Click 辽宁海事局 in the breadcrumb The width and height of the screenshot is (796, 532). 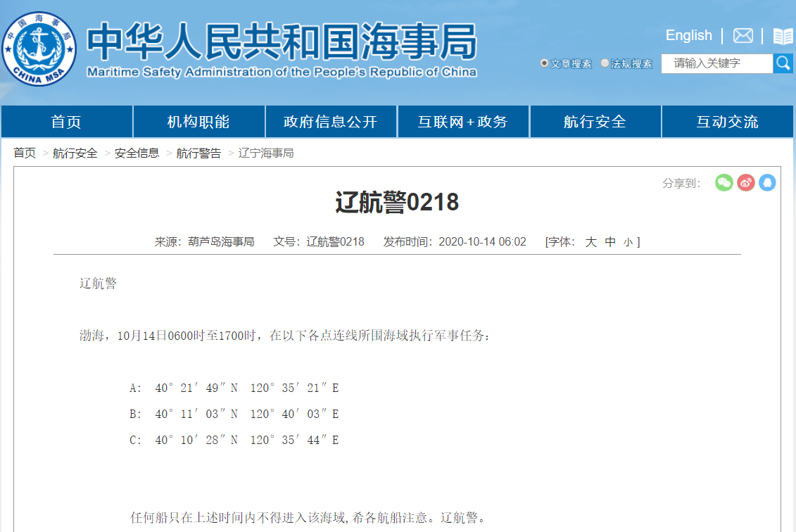266,153
